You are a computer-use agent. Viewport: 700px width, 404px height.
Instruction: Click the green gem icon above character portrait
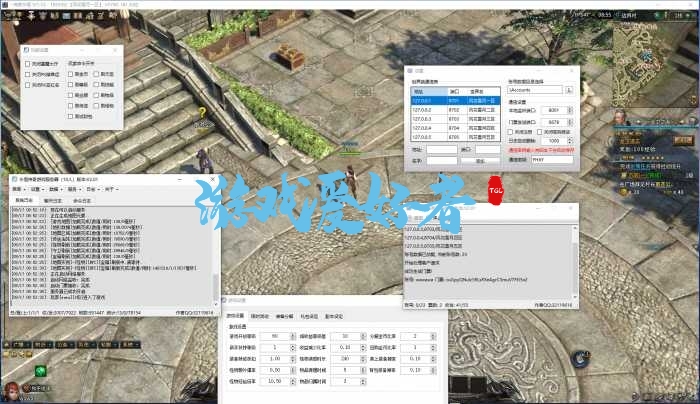pyautogui.click(x=41, y=371)
